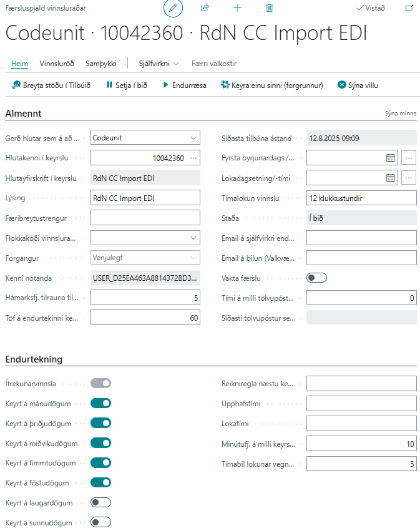Expand the Sjálfvirkni menu

pyautogui.click(x=159, y=64)
